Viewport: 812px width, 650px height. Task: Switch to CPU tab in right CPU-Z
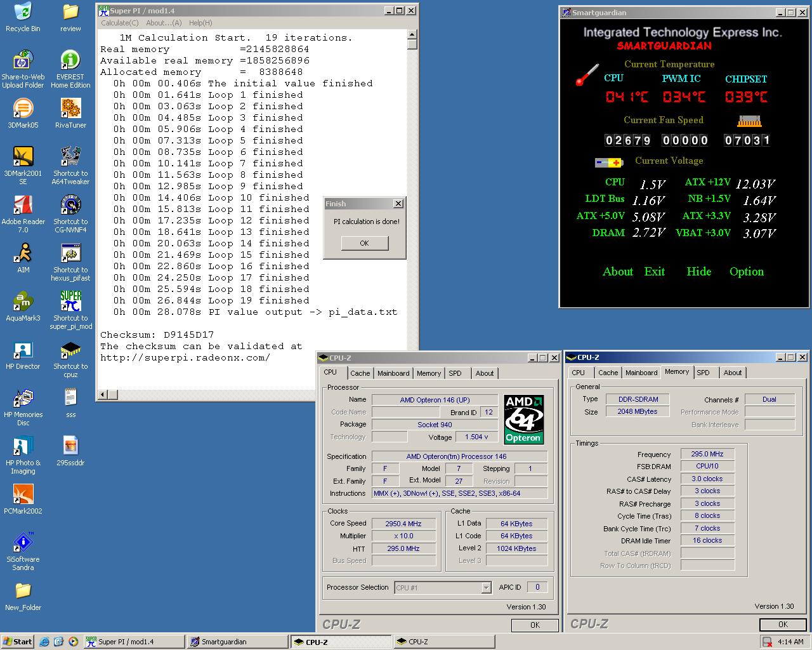click(578, 373)
